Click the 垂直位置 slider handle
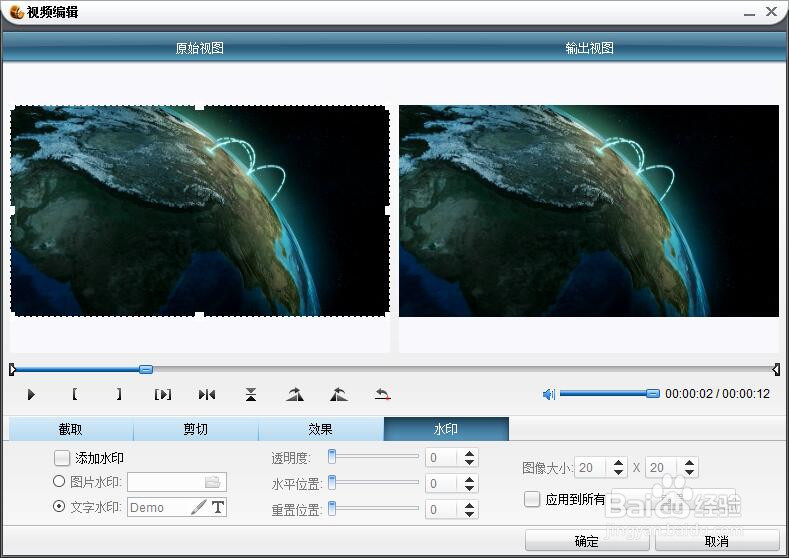789x558 pixels. [x=332, y=509]
